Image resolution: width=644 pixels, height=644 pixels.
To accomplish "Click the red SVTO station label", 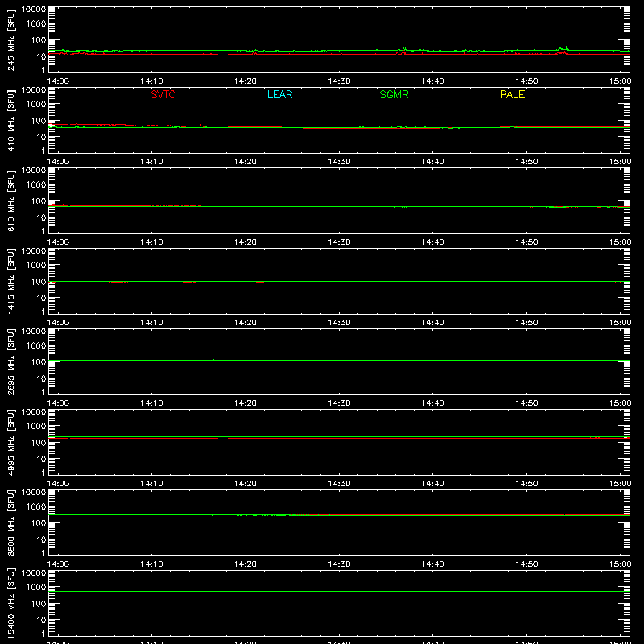I will pyautogui.click(x=163, y=94).
